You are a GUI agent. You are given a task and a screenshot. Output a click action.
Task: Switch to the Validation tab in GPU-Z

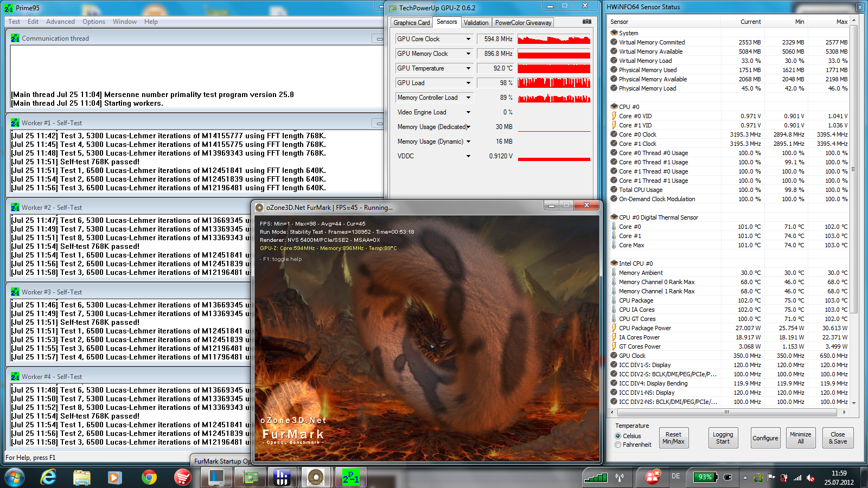coord(476,23)
